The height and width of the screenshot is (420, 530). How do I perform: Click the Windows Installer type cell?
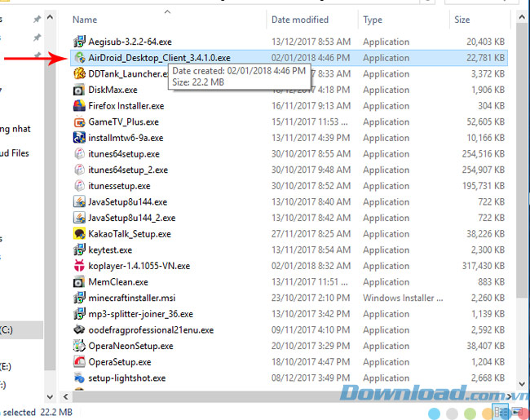pyautogui.click(x=403, y=298)
